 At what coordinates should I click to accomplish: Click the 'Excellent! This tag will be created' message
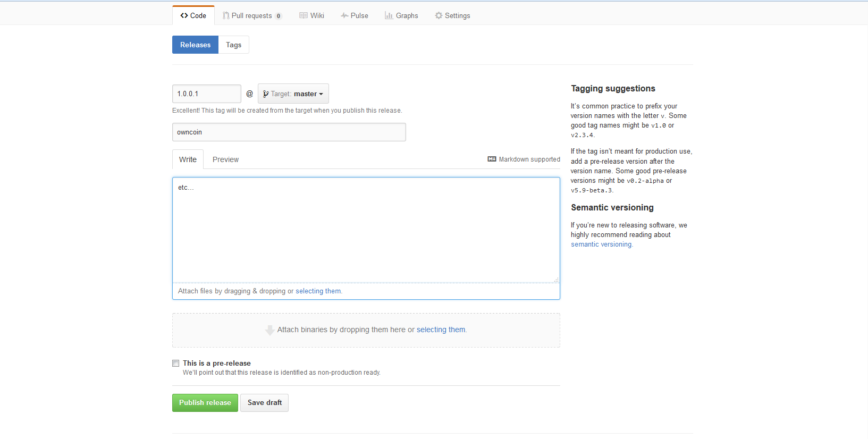click(287, 111)
